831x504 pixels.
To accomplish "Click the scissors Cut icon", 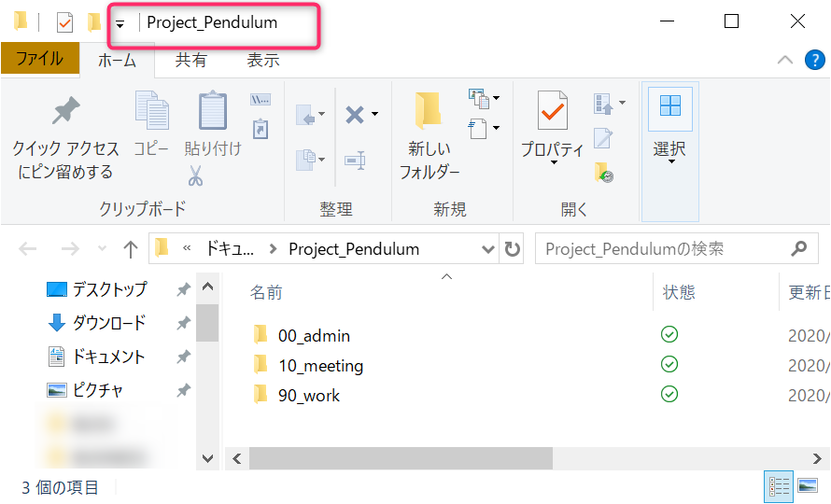I will click(x=195, y=175).
